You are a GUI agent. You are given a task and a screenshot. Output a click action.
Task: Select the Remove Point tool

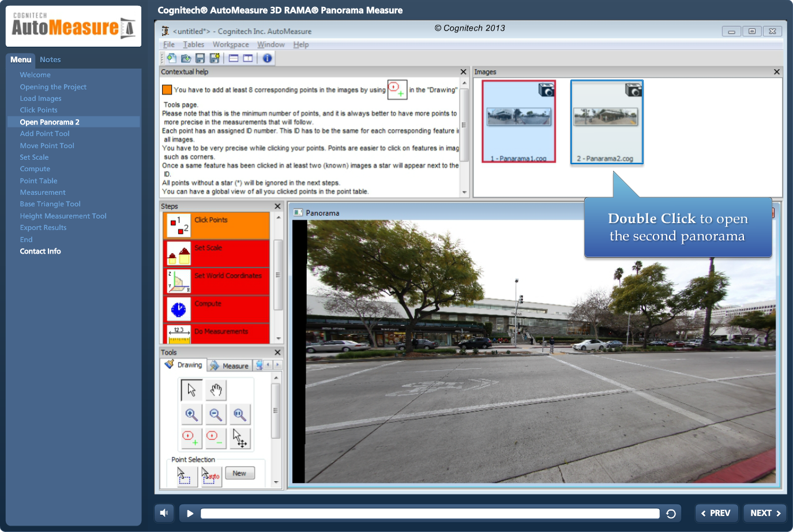[x=215, y=439]
